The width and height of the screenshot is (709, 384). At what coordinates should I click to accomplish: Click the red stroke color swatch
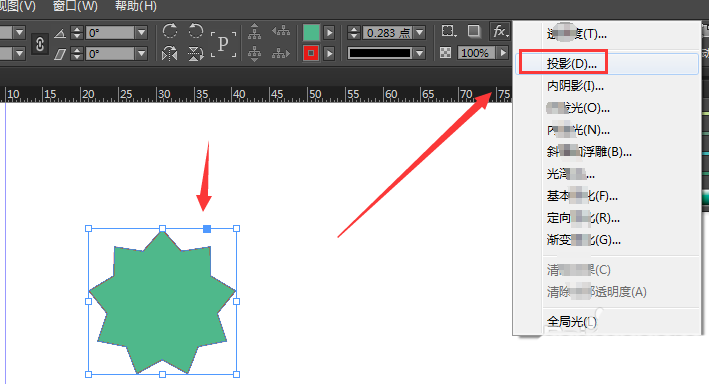[311, 53]
